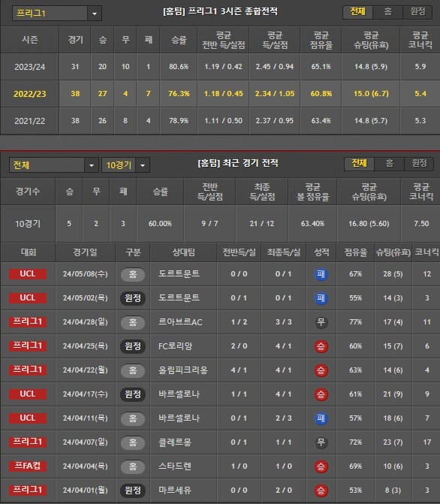Click the UCL badge for 24/04/17 match

(x=28, y=394)
